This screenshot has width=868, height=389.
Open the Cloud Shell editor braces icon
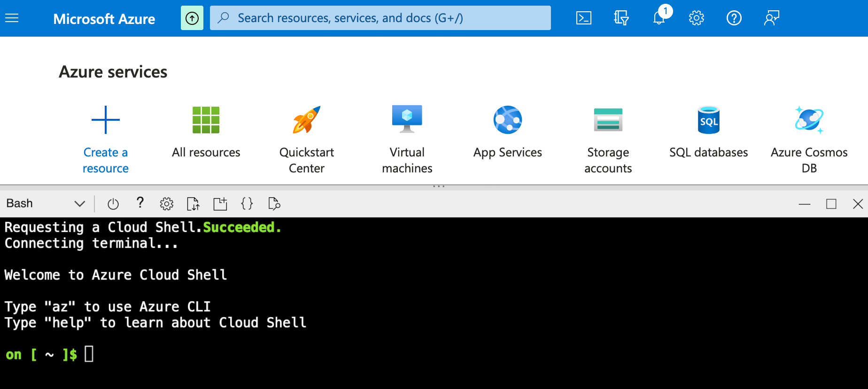[247, 204]
